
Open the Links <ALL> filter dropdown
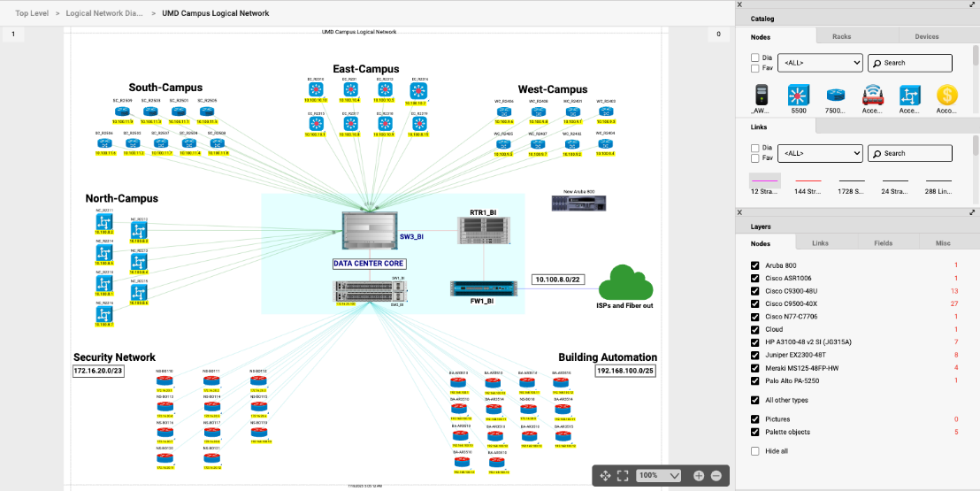(x=822, y=153)
